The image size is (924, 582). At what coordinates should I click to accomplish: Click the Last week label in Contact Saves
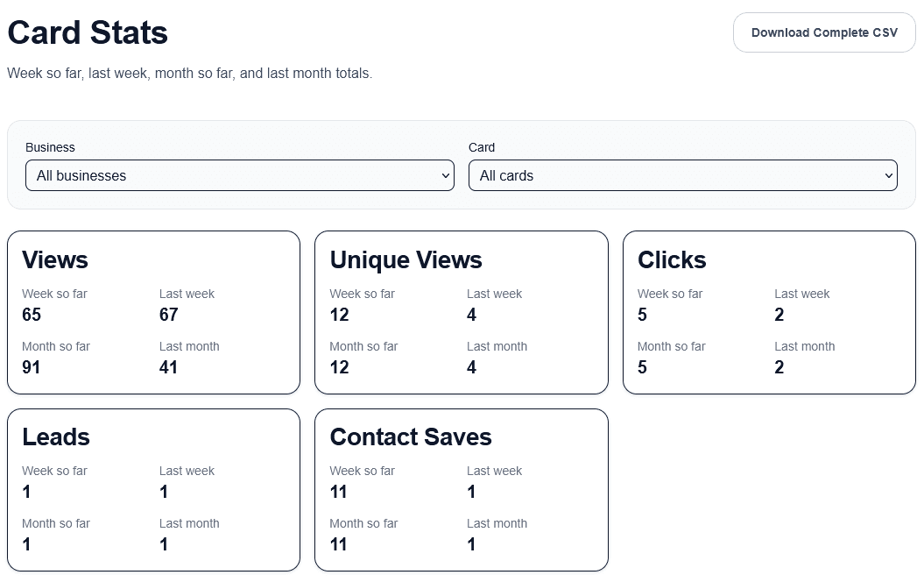pos(495,471)
